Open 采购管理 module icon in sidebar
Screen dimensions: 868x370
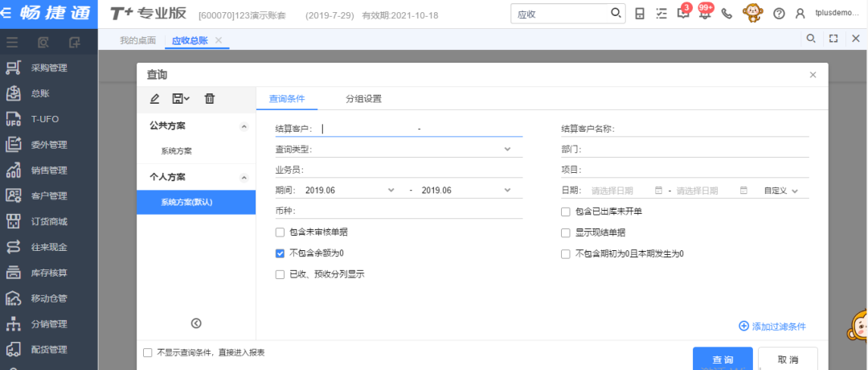point(13,68)
